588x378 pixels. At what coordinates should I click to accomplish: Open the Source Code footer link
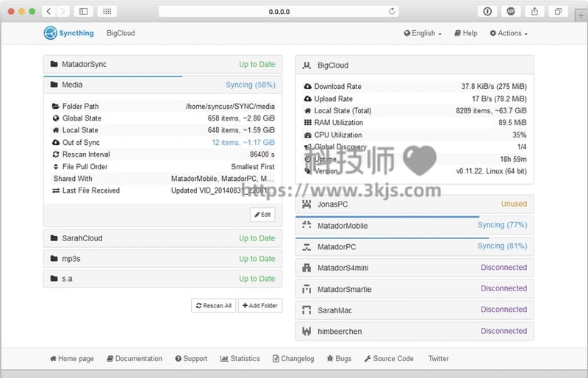click(389, 358)
